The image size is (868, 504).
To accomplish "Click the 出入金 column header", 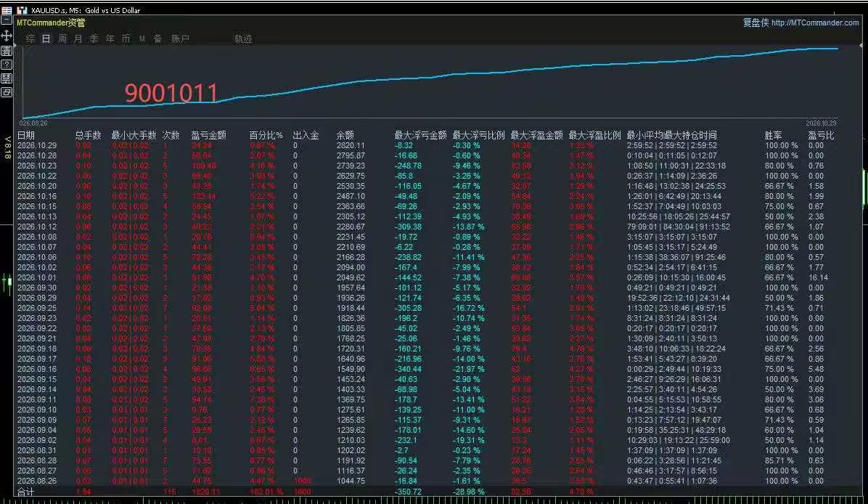I will (x=306, y=135).
